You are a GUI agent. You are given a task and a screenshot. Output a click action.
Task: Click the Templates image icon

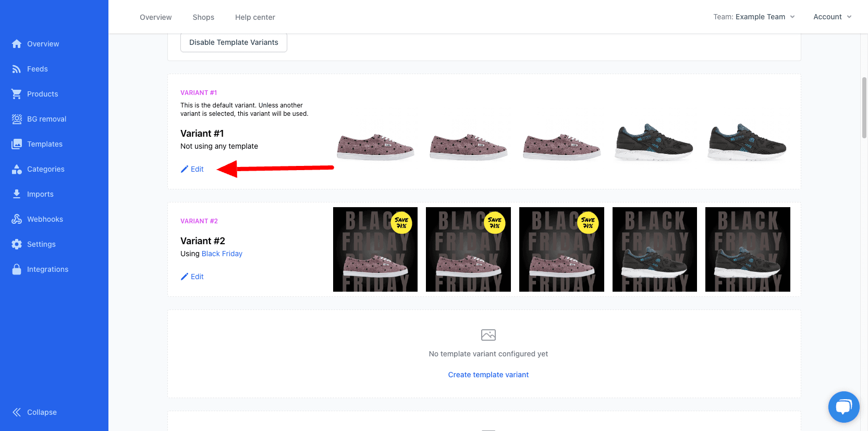(x=17, y=144)
